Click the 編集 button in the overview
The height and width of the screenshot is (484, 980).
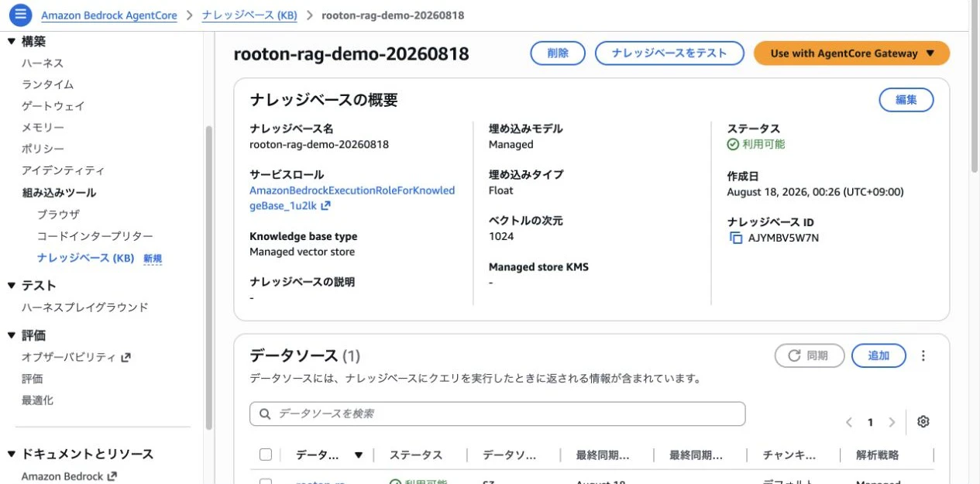coord(906,100)
